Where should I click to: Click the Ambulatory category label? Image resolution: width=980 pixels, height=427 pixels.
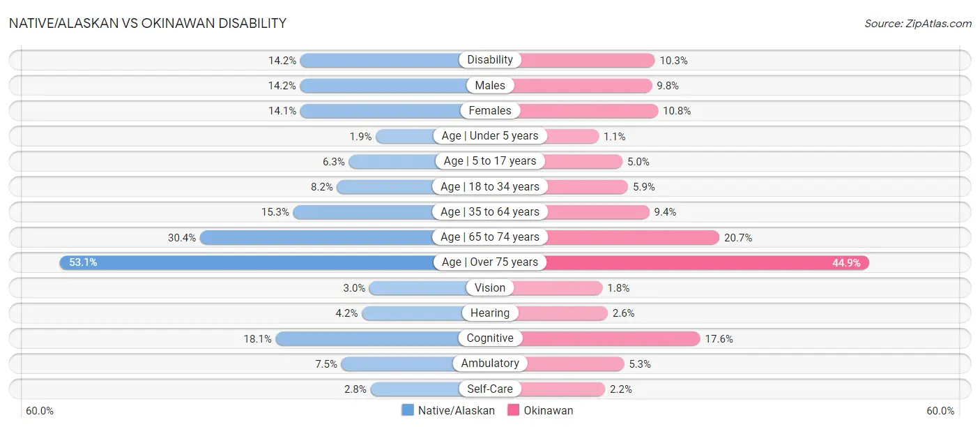coord(490,364)
